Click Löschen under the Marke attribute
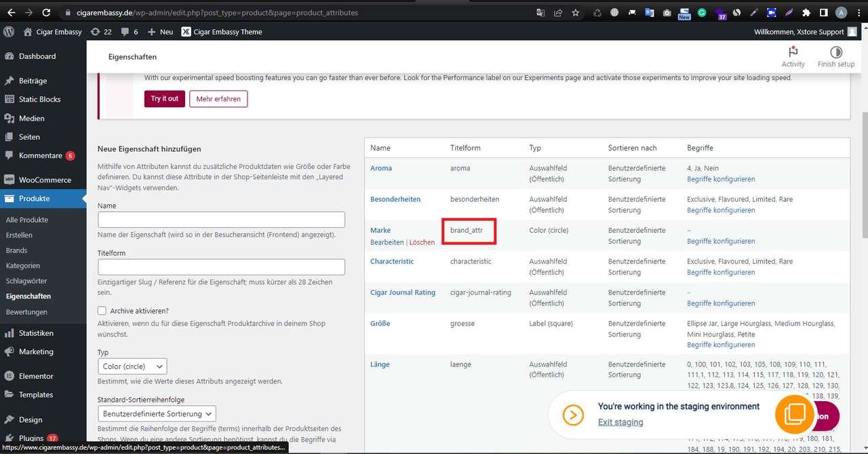 (x=422, y=242)
